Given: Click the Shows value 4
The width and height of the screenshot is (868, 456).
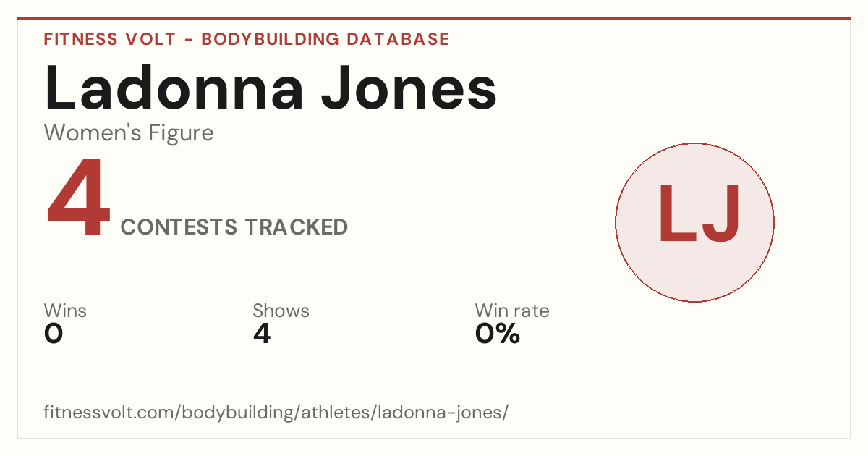Looking at the screenshot, I should [x=262, y=334].
